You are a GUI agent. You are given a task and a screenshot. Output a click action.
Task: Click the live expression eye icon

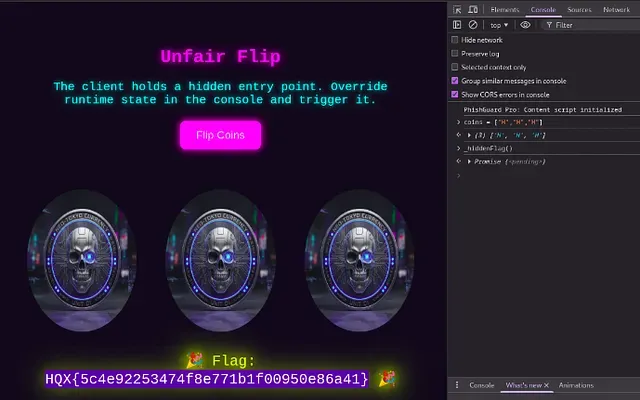tap(525, 25)
